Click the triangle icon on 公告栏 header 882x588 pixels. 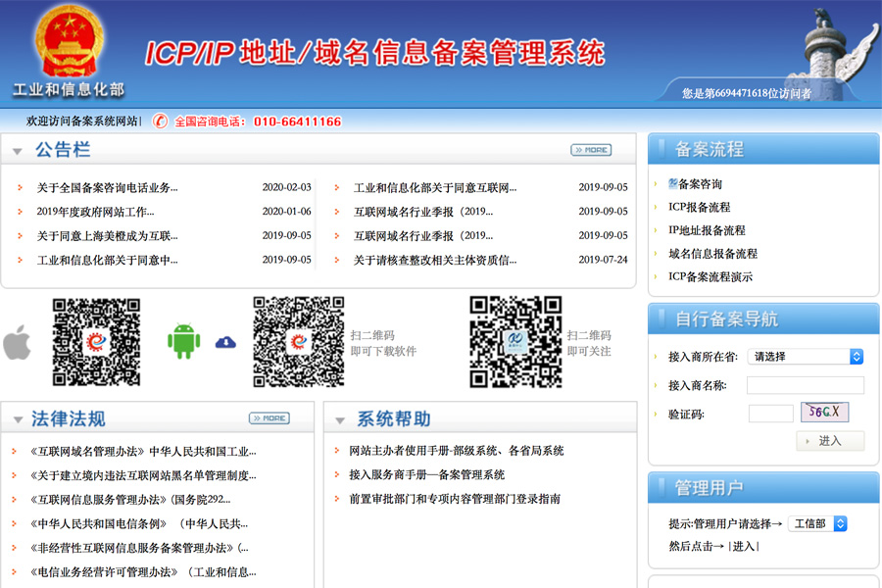(18, 149)
